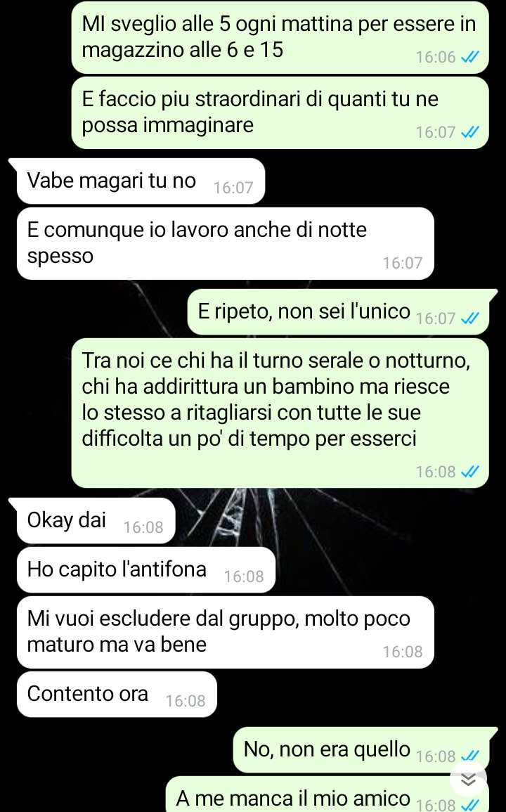
Task: Tap 'E faccio piu straordinari' sent message
Action: (x=280, y=112)
